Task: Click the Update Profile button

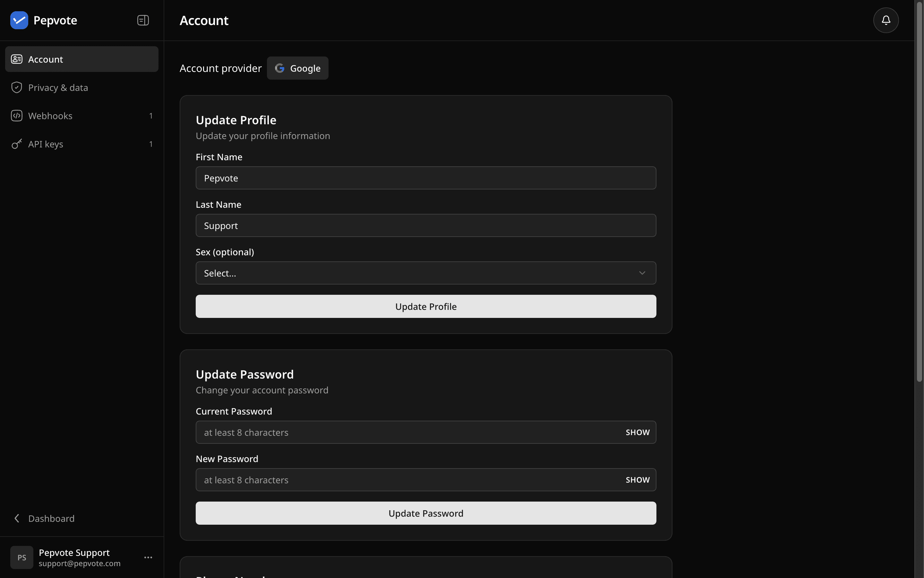Action: (426, 306)
